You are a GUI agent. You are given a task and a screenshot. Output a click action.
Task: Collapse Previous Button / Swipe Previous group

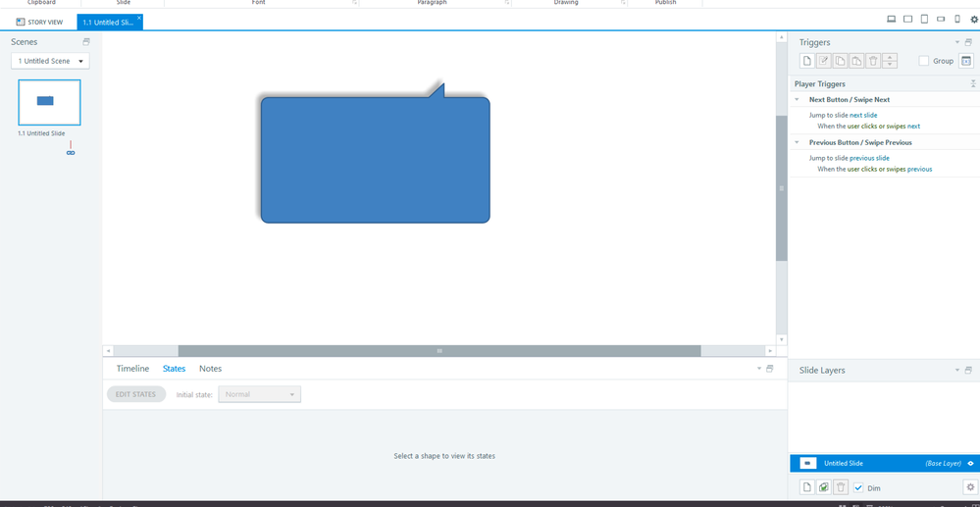pyautogui.click(x=798, y=143)
